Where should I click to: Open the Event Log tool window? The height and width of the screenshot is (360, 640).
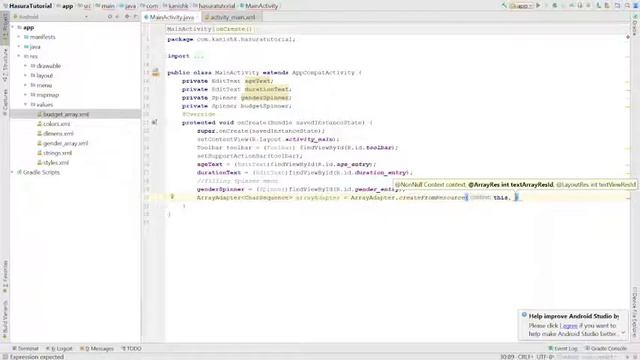click(562, 349)
